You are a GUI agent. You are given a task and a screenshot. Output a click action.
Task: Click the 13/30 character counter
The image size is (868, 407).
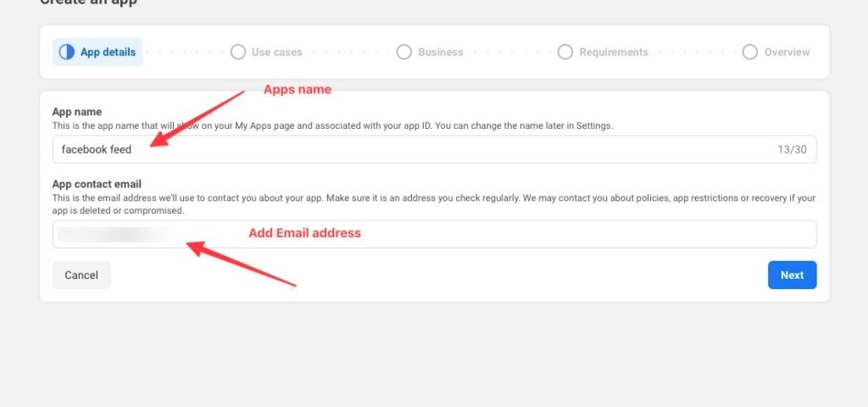(x=793, y=149)
